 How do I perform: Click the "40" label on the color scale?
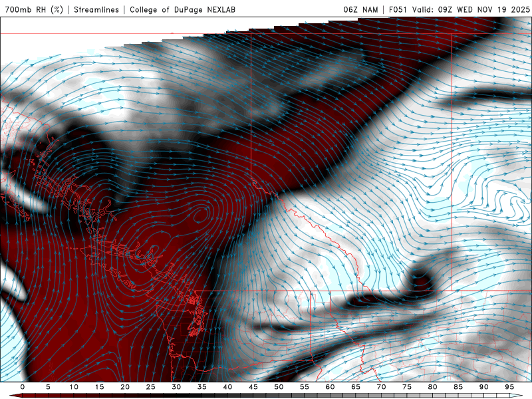pos(227,387)
